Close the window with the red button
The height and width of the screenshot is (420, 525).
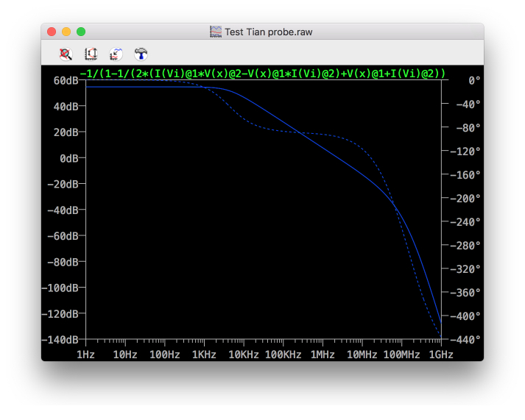coord(52,32)
